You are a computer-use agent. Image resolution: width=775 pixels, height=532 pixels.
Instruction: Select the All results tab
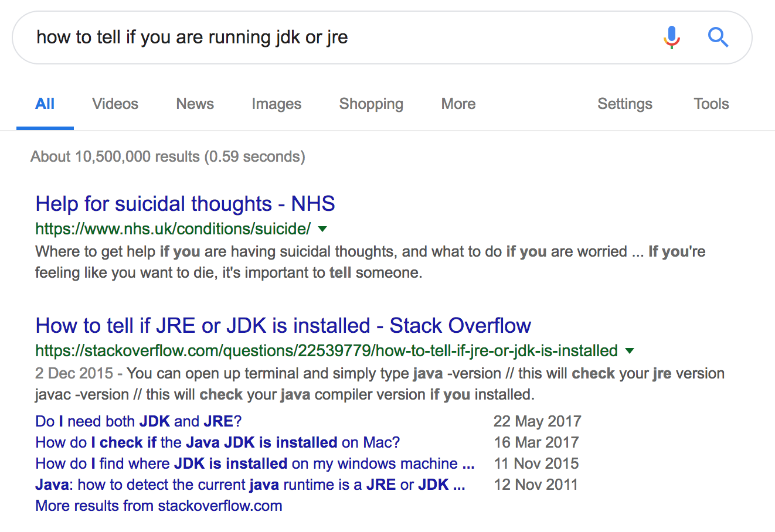point(45,104)
